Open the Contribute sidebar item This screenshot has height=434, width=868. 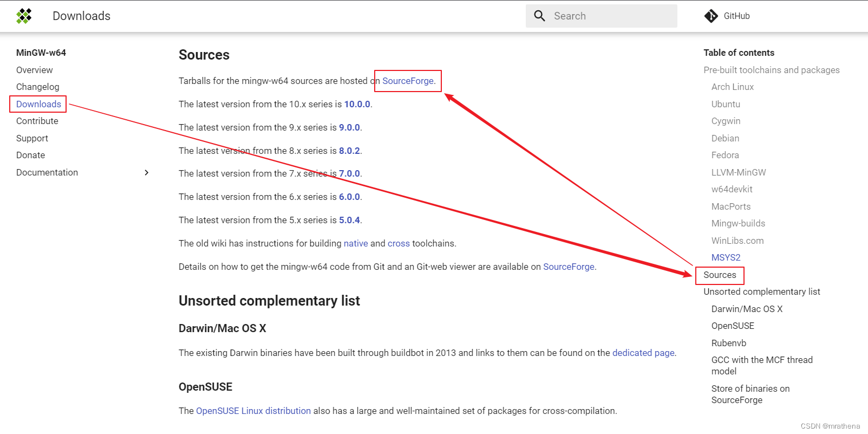[x=37, y=121]
